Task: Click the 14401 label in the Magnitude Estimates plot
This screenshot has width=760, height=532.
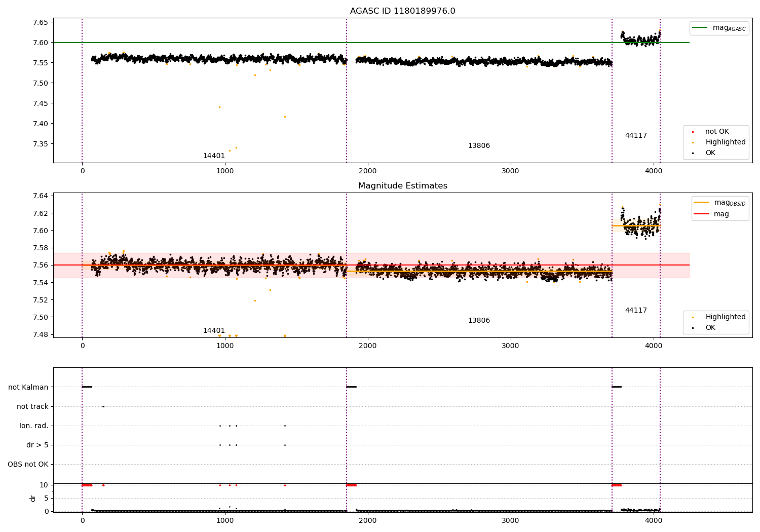Action: coord(214,331)
